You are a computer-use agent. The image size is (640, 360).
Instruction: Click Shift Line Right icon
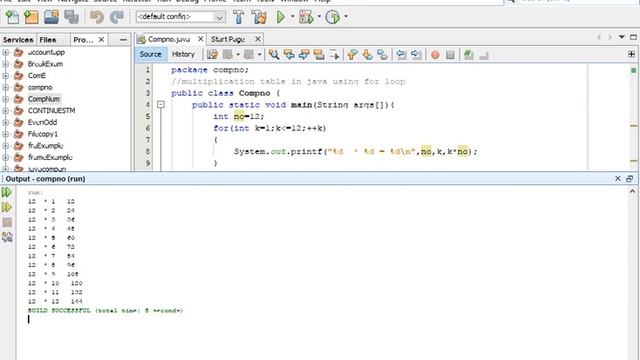(416, 55)
